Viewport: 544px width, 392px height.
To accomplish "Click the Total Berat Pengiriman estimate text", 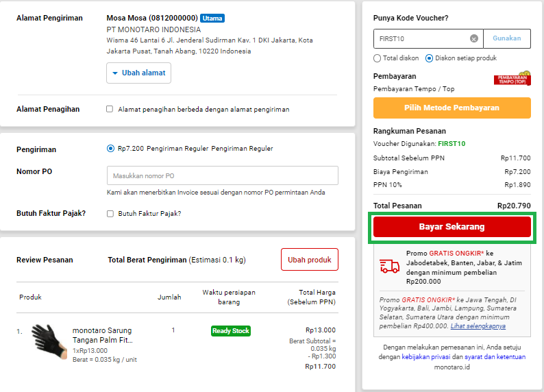I will 177,260.
